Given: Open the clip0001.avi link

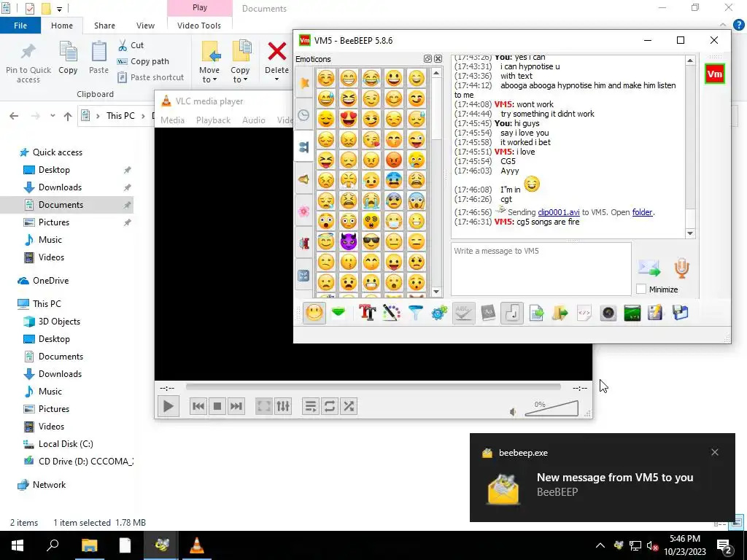Looking at the screenshot, I should tap(558, 212).
